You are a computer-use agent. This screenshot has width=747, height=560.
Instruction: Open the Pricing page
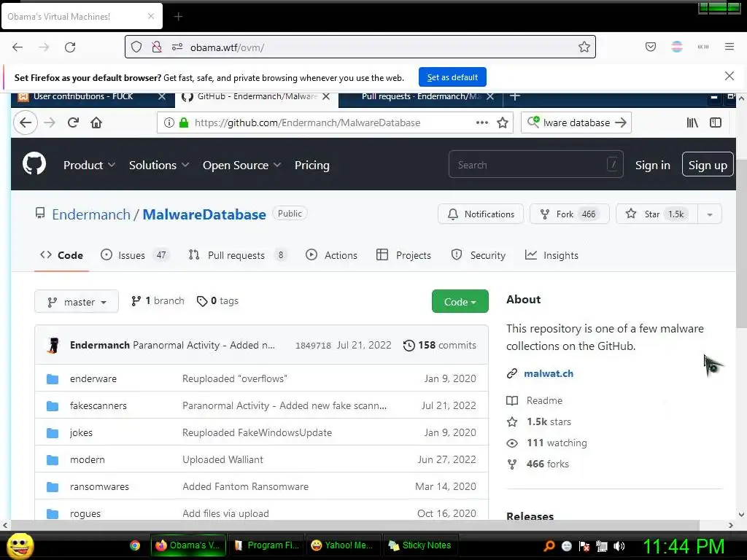[312, 166]
